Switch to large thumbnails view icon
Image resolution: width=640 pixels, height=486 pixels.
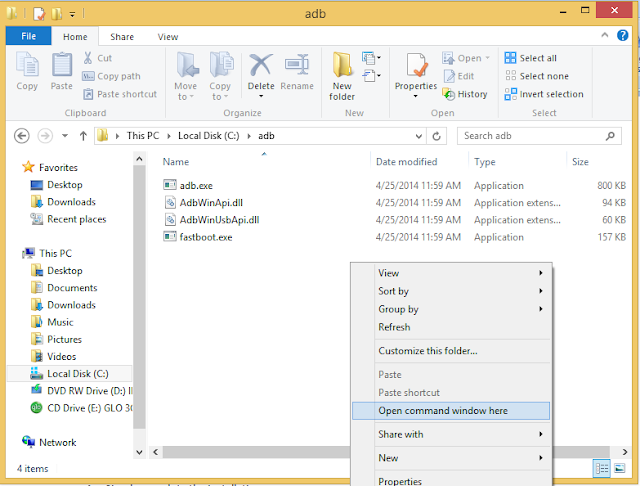(619, 468)
